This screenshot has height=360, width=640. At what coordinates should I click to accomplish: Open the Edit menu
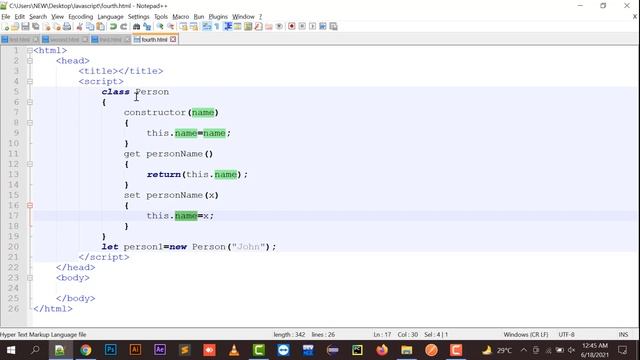pos(20,17)
